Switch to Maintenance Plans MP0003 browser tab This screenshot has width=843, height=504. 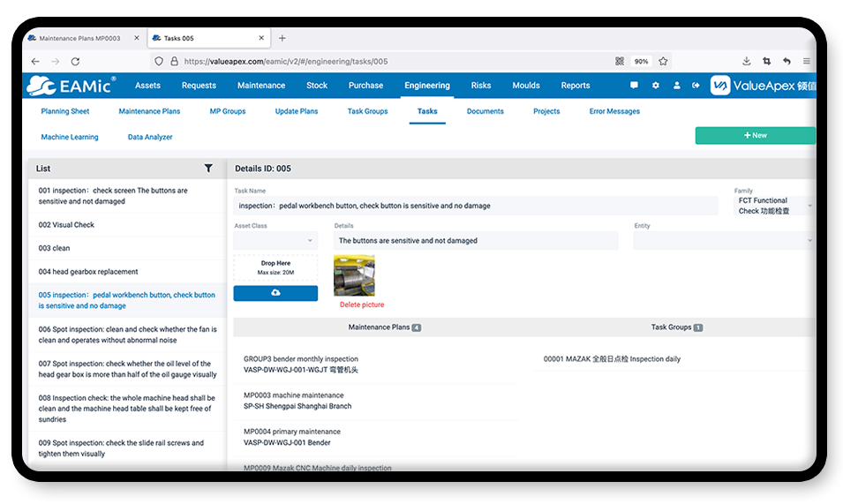click(83, 38)
